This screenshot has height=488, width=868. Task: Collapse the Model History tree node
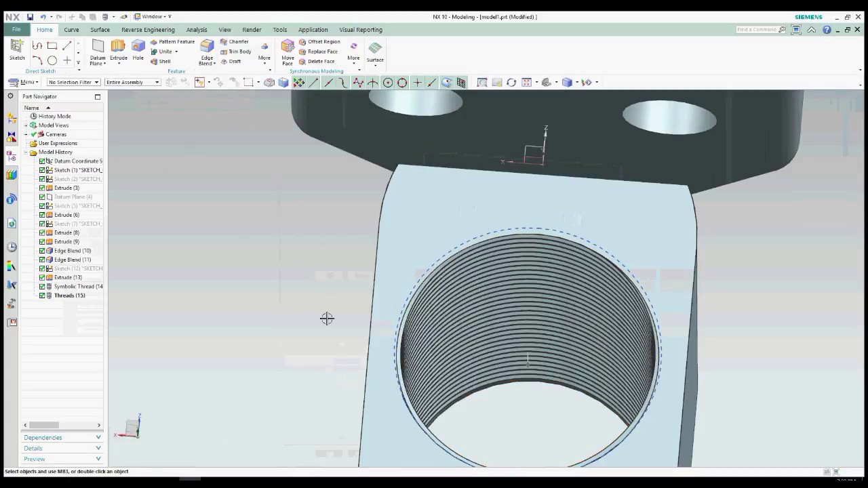(26, 152)
